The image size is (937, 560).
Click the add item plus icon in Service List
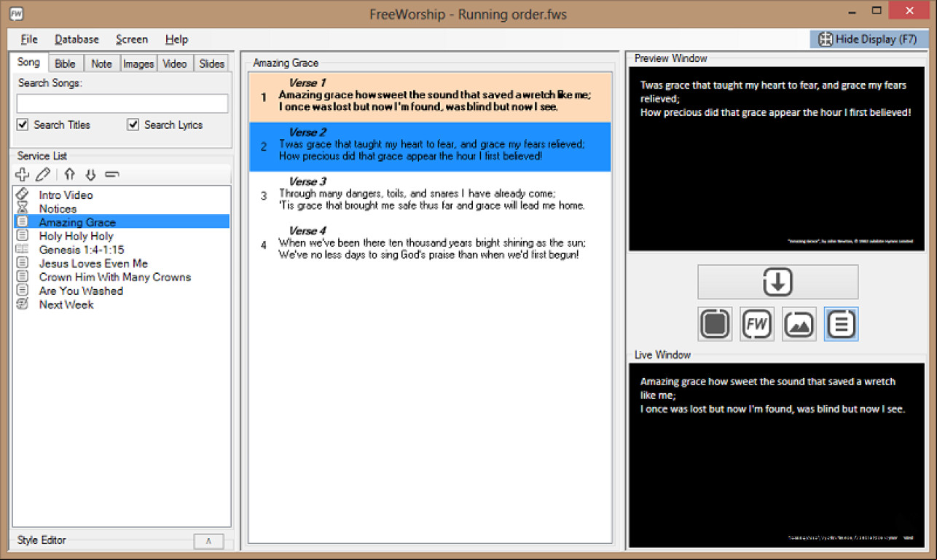[23, 174]
